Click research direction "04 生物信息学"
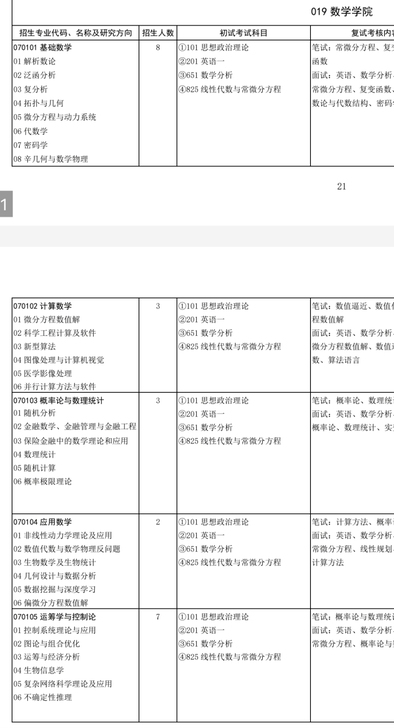The width and height of the screenshot is (394, 728). point(39,670)
